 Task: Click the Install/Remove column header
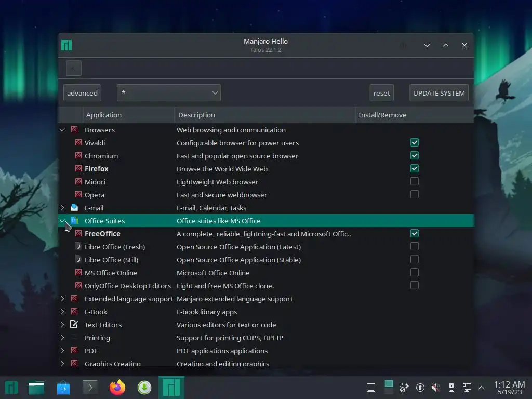[414, 115]
